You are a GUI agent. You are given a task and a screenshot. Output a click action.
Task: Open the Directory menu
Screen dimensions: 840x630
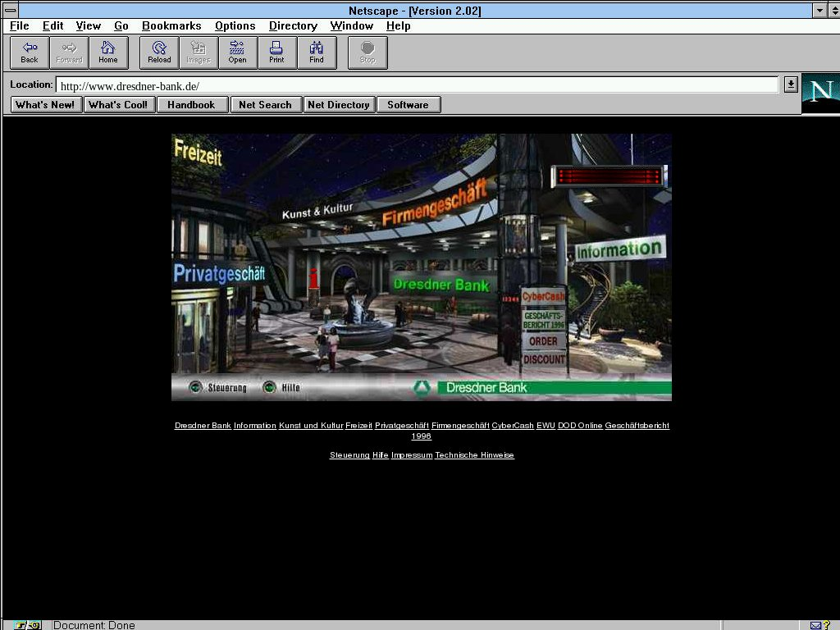[293, 26]
